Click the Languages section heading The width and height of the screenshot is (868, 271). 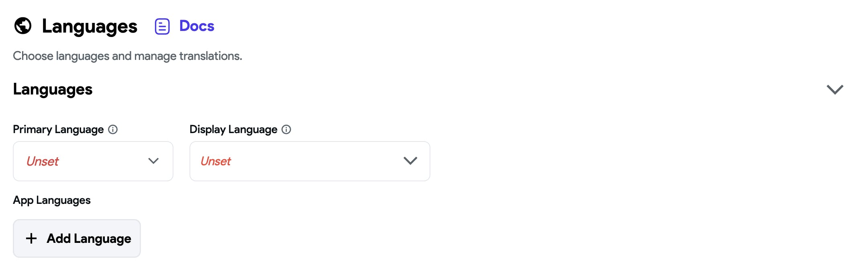[53, 89]
